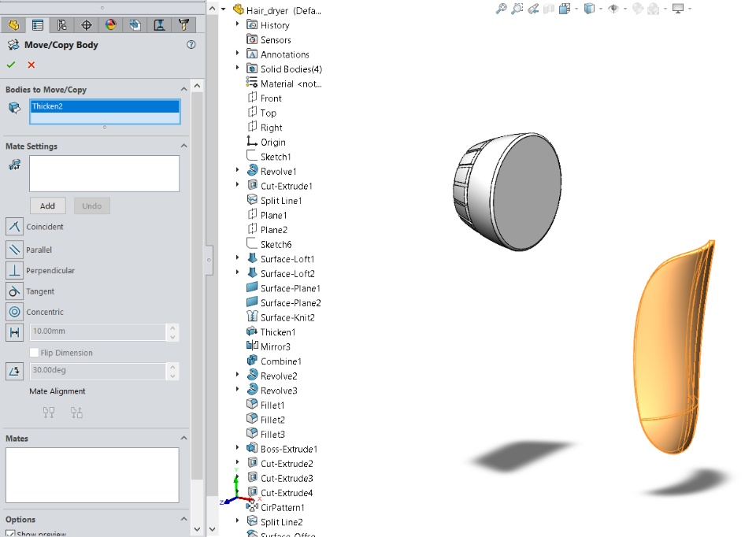
Task: Collapse Options section
Action: [x=183, y=519]
